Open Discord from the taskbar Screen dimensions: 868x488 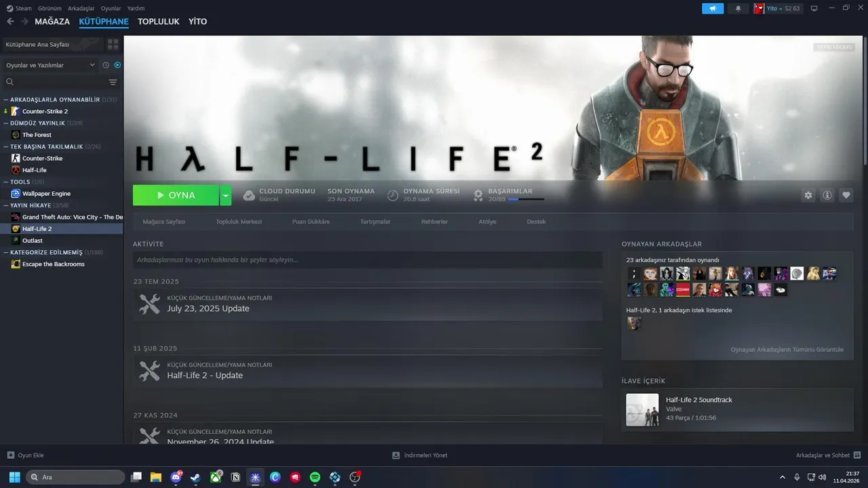coord(177,477)
